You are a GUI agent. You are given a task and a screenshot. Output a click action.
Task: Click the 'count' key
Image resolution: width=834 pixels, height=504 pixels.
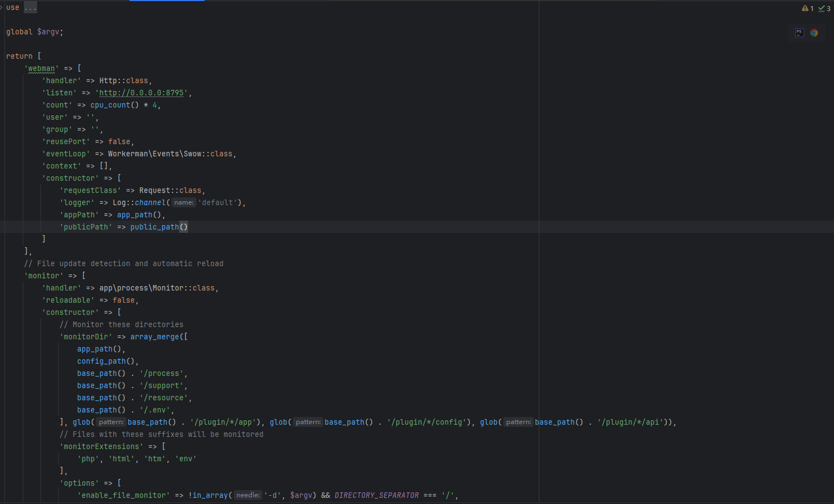57,105
